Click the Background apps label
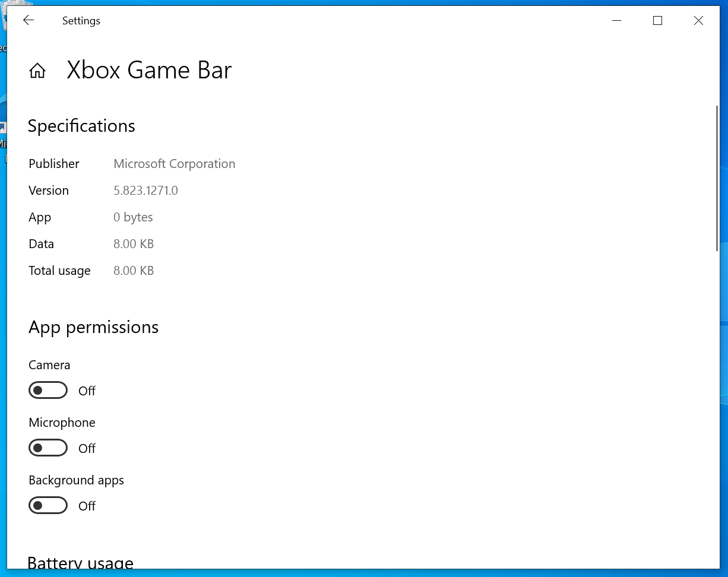728x577 pixels. (x=76, y=480)
